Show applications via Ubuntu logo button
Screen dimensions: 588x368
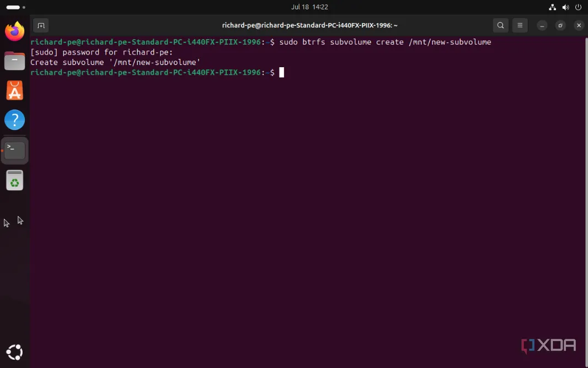[15, 352]
